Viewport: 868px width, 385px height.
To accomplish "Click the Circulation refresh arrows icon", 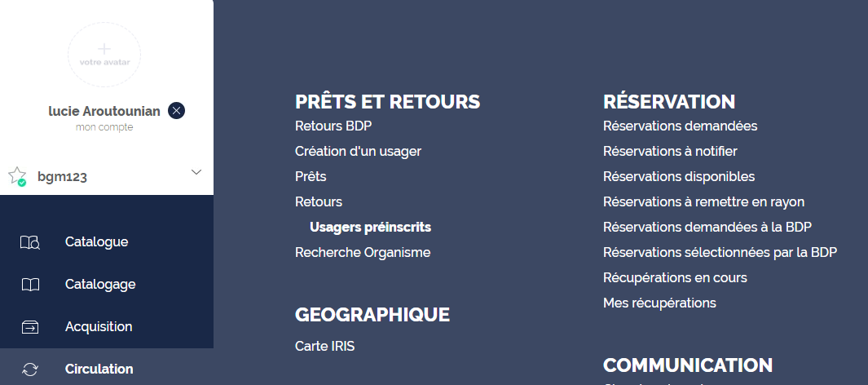I will 30,370.
